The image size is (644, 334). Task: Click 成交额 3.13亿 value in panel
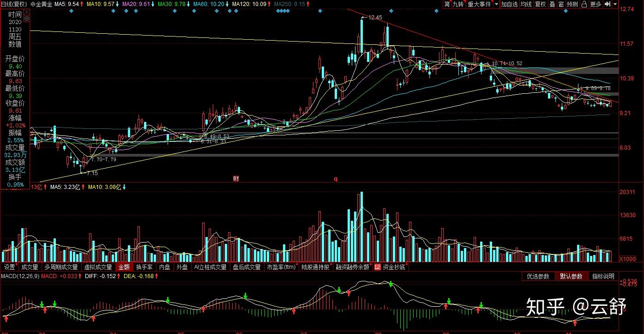tap(15, 170)
